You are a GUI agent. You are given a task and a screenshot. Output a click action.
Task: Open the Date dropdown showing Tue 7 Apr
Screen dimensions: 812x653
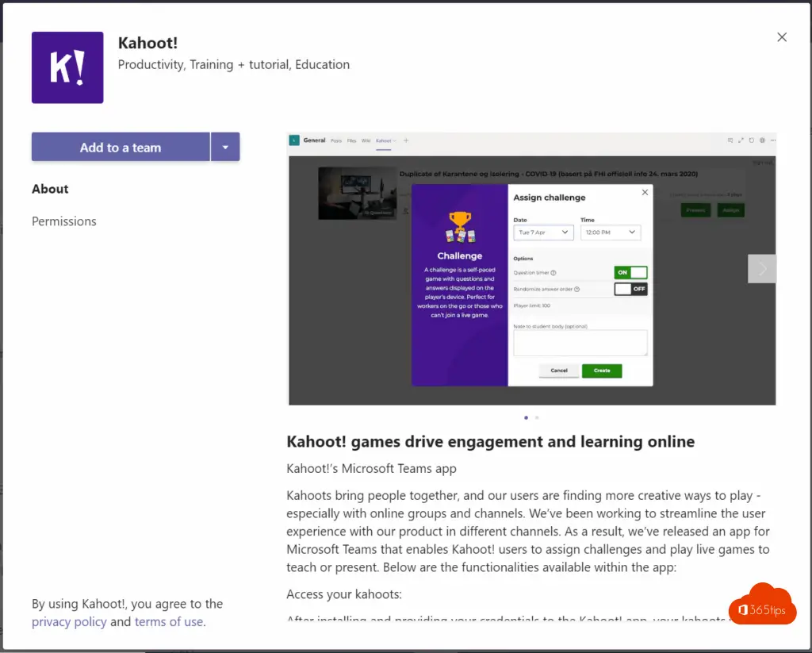[x=543, y=232]
